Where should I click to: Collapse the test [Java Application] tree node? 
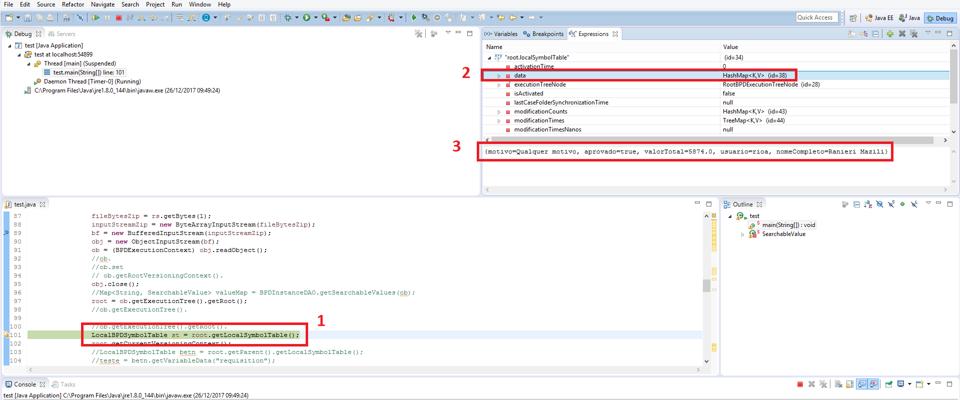(10, 45)
